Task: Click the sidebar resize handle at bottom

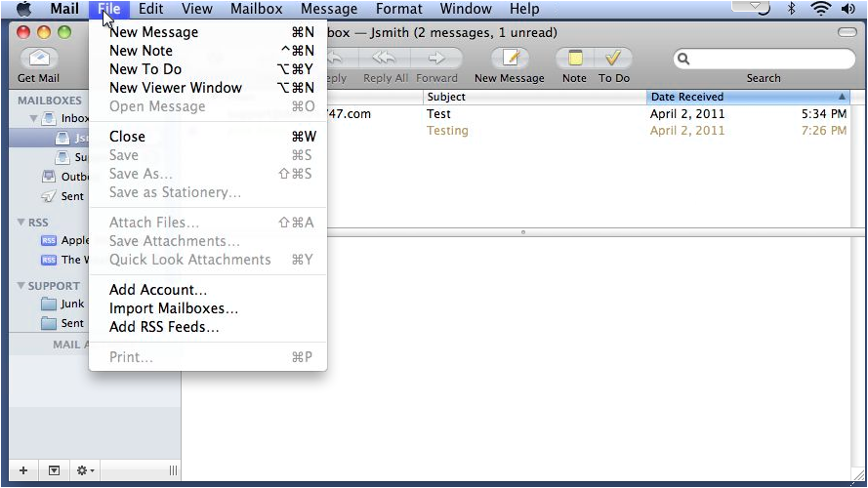Action: pyautogui.click(x=173, y=470)
